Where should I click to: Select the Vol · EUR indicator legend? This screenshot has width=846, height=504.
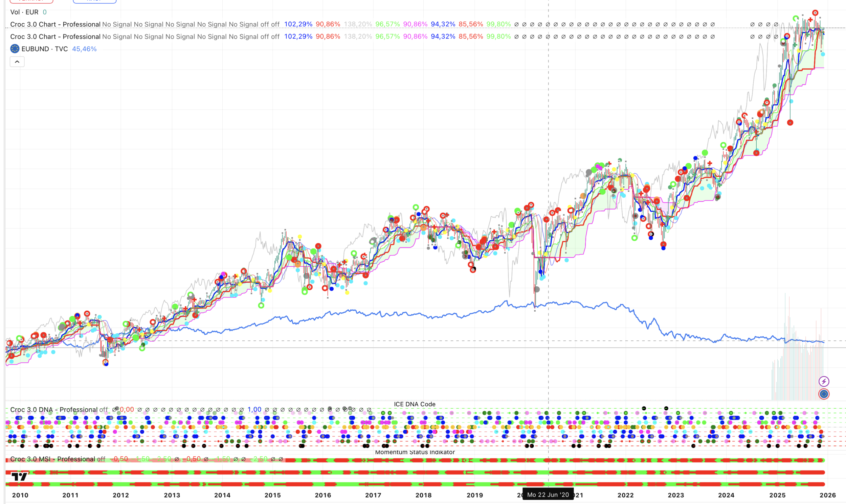coord(24,12)
